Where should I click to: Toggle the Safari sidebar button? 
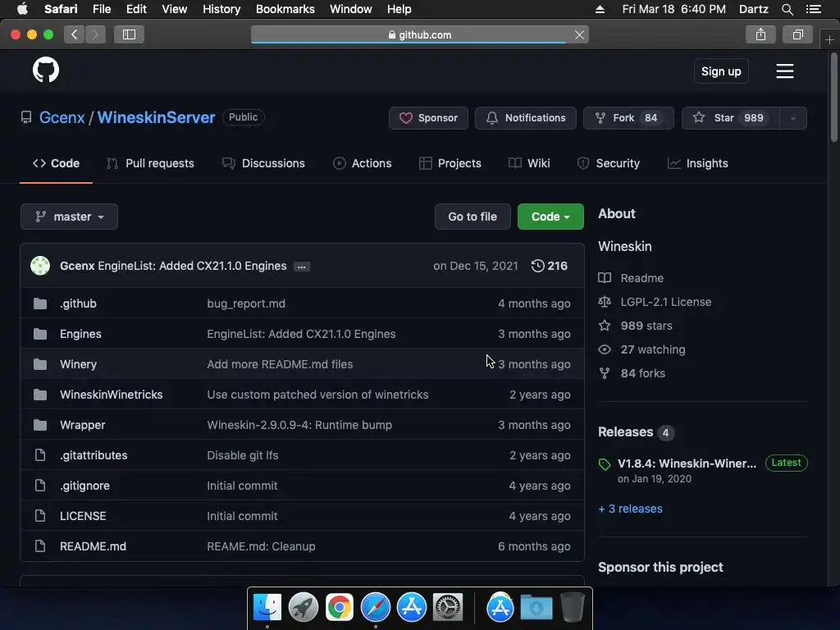pyautogui.click(x=129, y=34)
